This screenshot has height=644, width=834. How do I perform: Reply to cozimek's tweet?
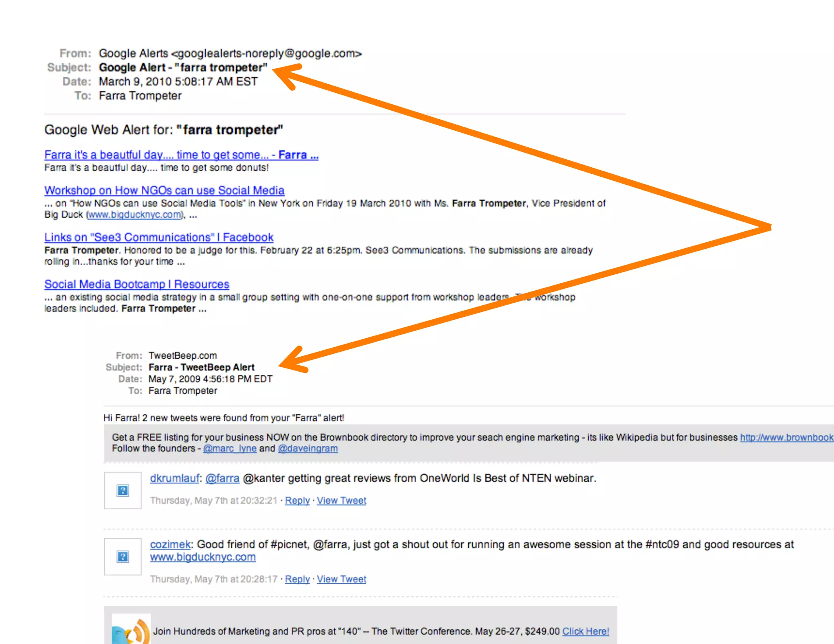point(297,579)
